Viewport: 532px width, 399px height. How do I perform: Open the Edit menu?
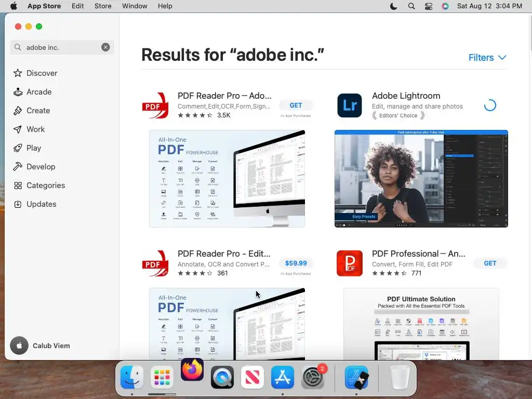click(x=78, y=6)
